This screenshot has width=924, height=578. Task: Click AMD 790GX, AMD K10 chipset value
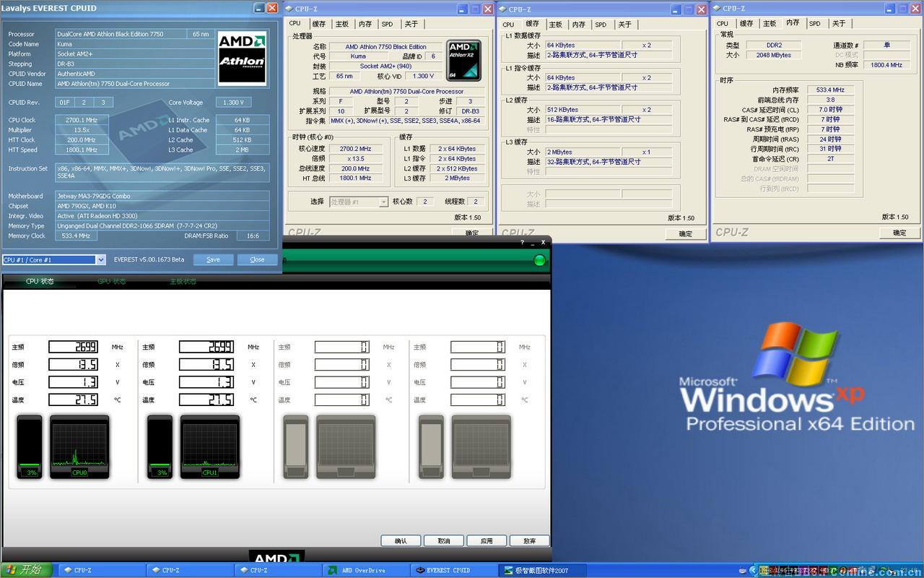[162, 206]
